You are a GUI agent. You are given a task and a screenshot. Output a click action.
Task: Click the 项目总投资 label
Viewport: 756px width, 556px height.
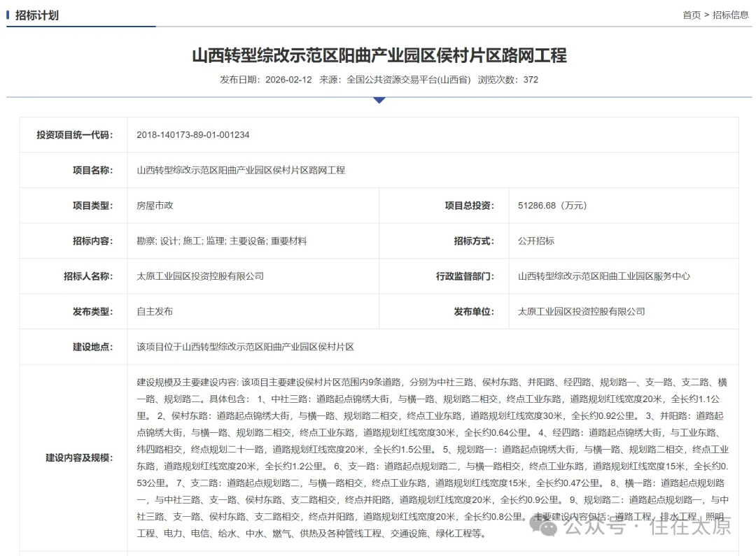(469, 206)
